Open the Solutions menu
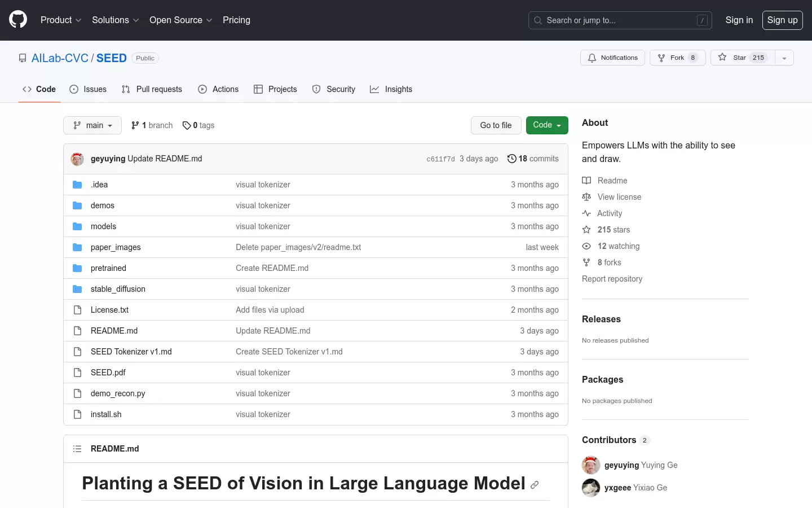Screen dimensions: 812x508 pos(115,20)
